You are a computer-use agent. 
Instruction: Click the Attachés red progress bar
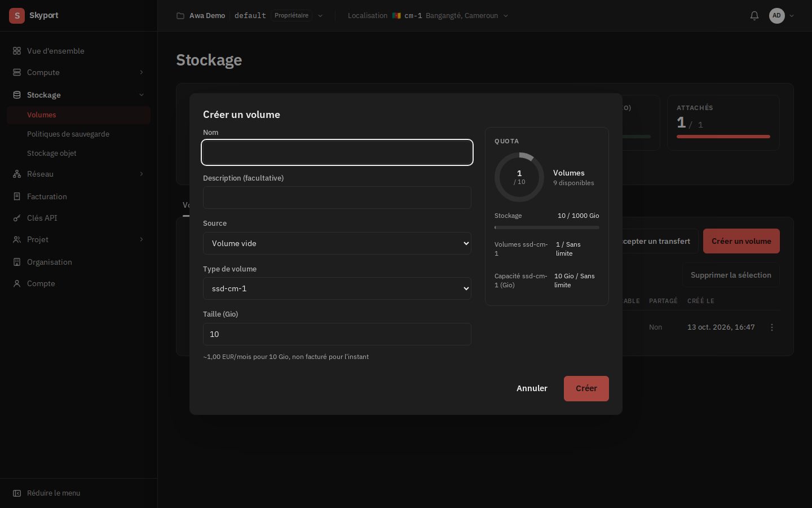click(723, 137)
